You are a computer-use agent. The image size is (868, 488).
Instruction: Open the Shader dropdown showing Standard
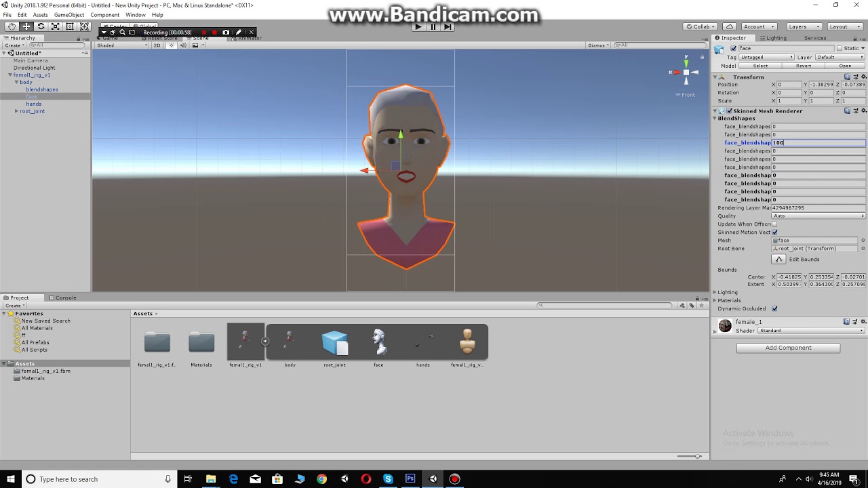[x=812, y=331]
